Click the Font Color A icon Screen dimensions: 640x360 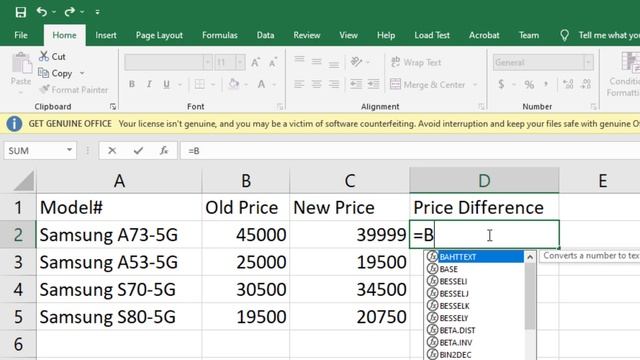[x=261, y=84]
